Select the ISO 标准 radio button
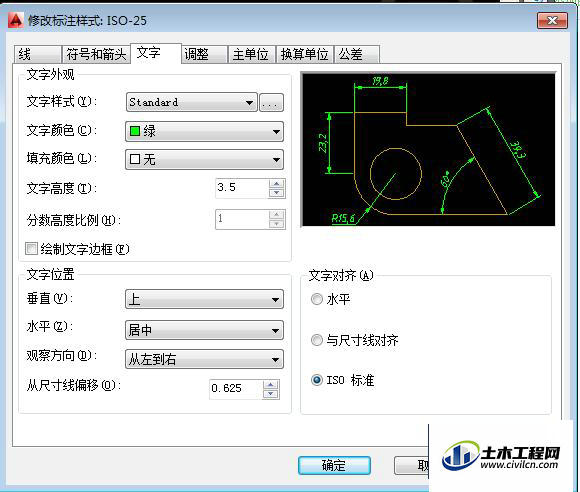Image resolution: width=580 pixels, height=492 pixels. pyautogui.click(x=317, y=380)
